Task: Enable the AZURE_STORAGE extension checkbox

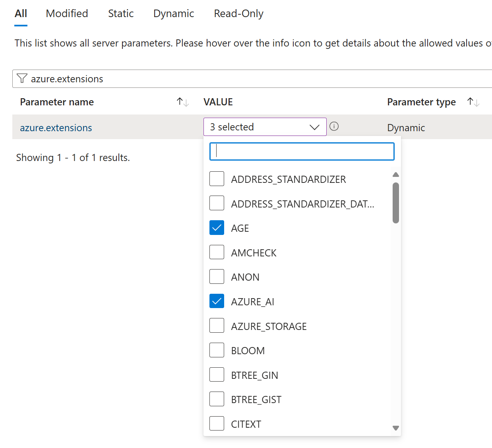Action: [x=217, y=326]
